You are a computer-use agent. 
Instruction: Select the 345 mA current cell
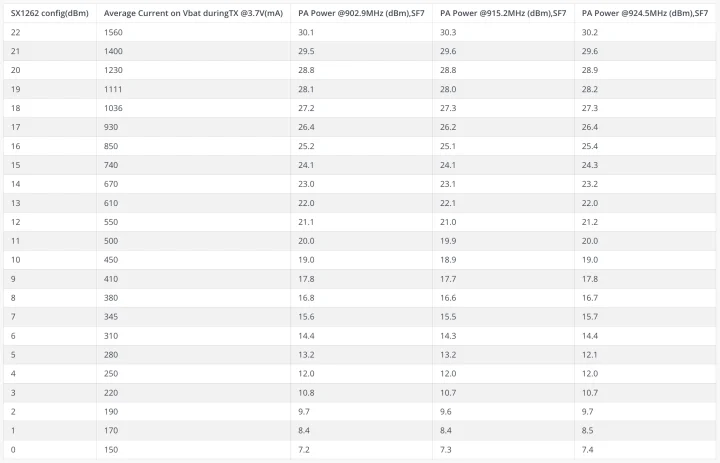111,317
